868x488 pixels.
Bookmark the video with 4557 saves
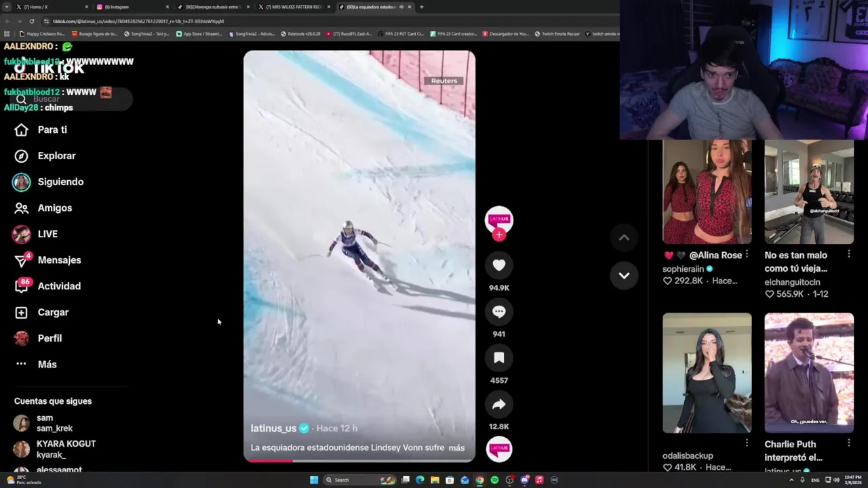(499, 358)
